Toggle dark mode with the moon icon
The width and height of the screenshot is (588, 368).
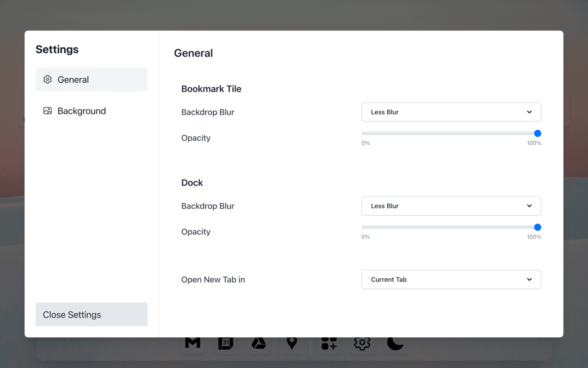[x=395, y=343]
